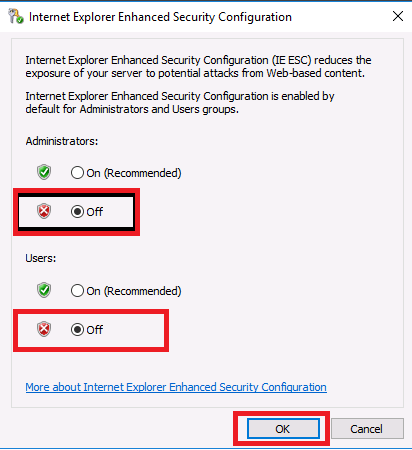Select the Off radio button for Administrators

coord(77,212)
